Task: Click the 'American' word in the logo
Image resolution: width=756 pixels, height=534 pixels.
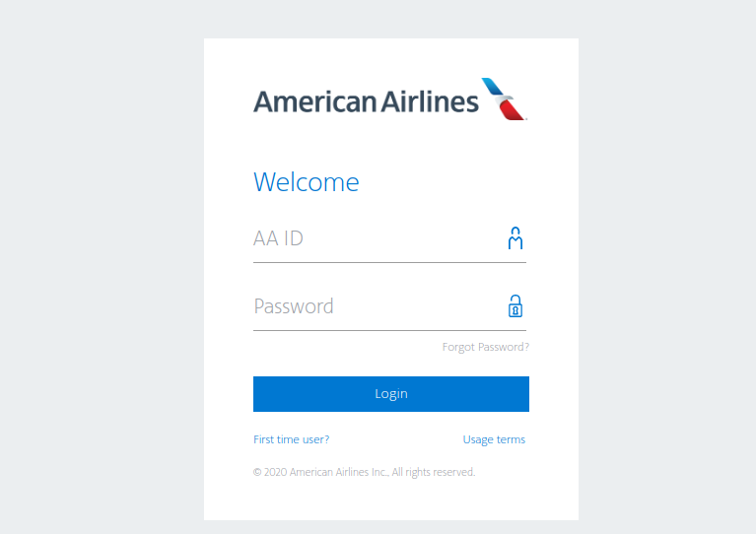Action: [x=314, y=101]
